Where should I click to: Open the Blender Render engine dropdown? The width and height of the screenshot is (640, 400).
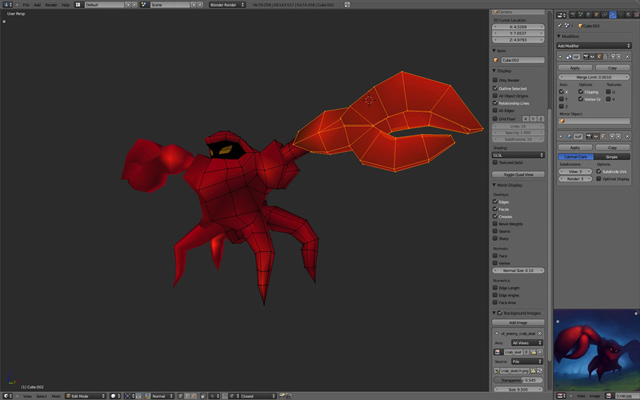(230, 4)
